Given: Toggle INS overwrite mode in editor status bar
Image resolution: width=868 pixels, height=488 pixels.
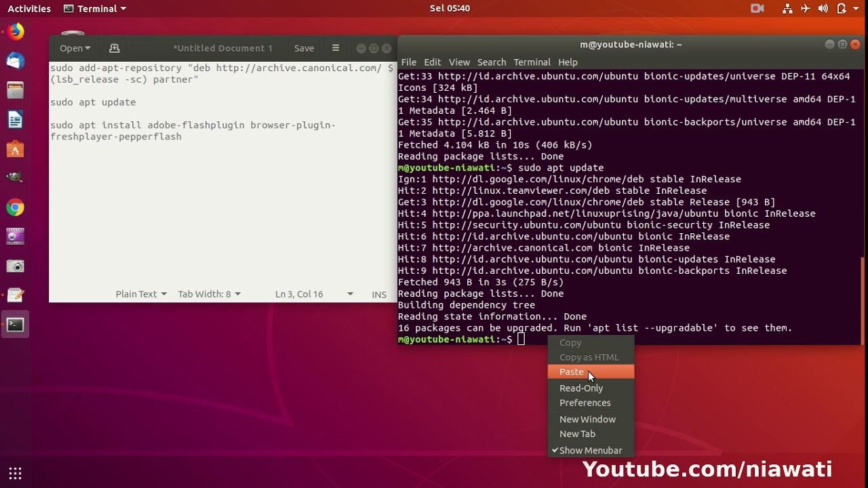Looking at the screenshot, I should click(379, 294).
